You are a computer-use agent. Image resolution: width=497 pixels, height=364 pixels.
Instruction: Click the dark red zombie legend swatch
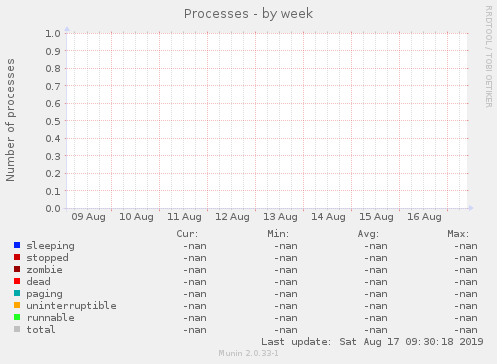(x=17, y=269)
